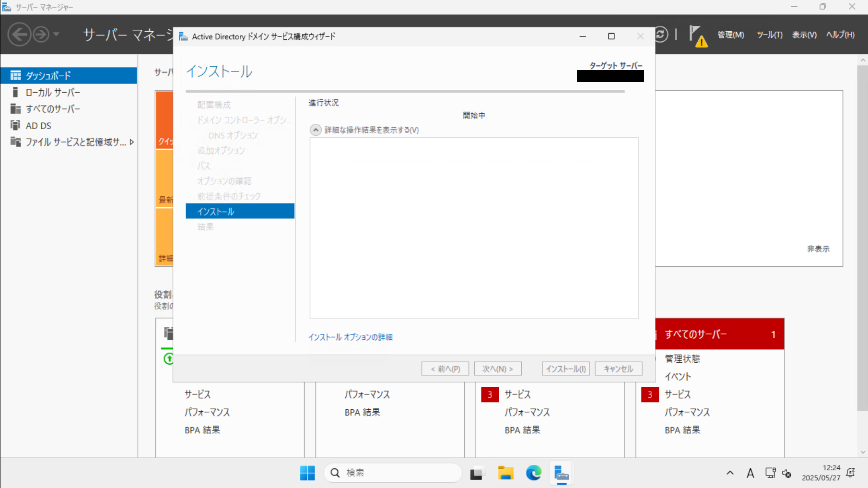The width and height of the screenshot is (868, 488).
Task: Open File Explorer from the taskbar
Action: pyautogui.click(x=505, y=473)
